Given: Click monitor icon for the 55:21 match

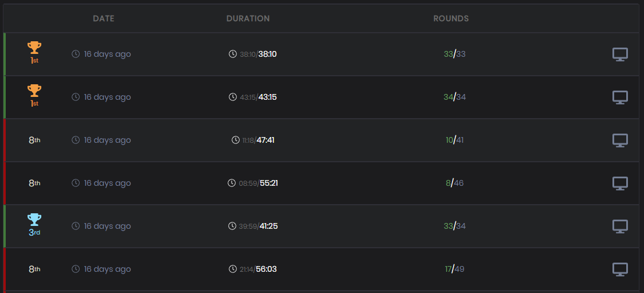Looking at the screenshot, I should pos(620,183).
